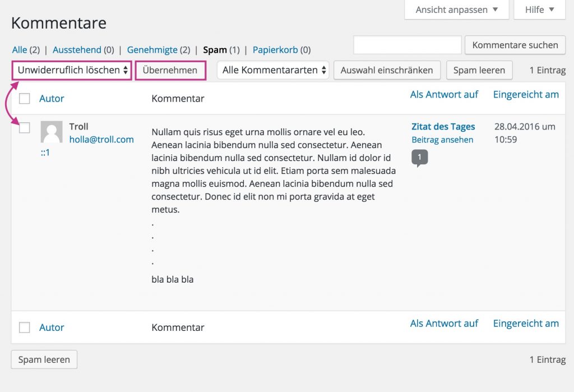Image resolution: width=574 pixels, height=392 pixels.
Task: Click the Troll author avatar image
Action: (x=52, y=132)
